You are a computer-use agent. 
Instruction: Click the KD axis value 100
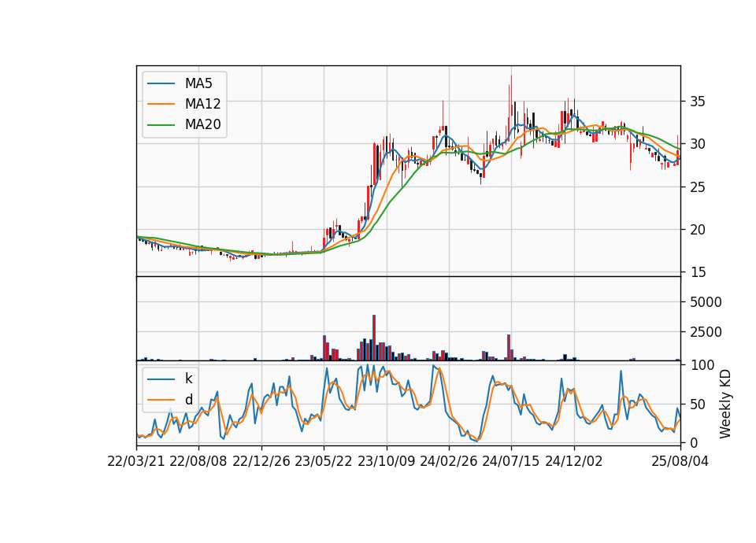(x=702, y=365)
